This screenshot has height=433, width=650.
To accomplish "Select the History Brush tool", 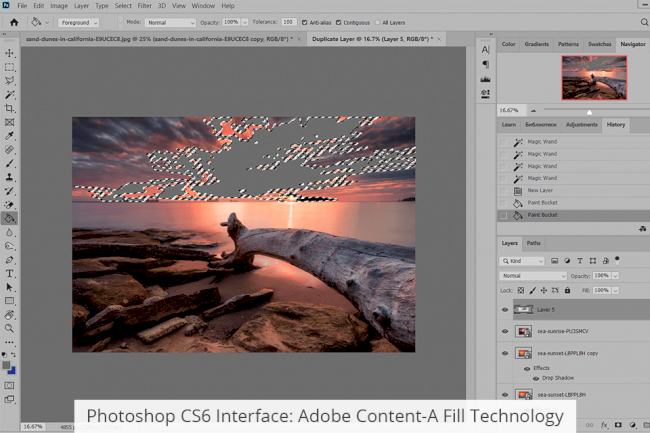I will tap(9, 191).
